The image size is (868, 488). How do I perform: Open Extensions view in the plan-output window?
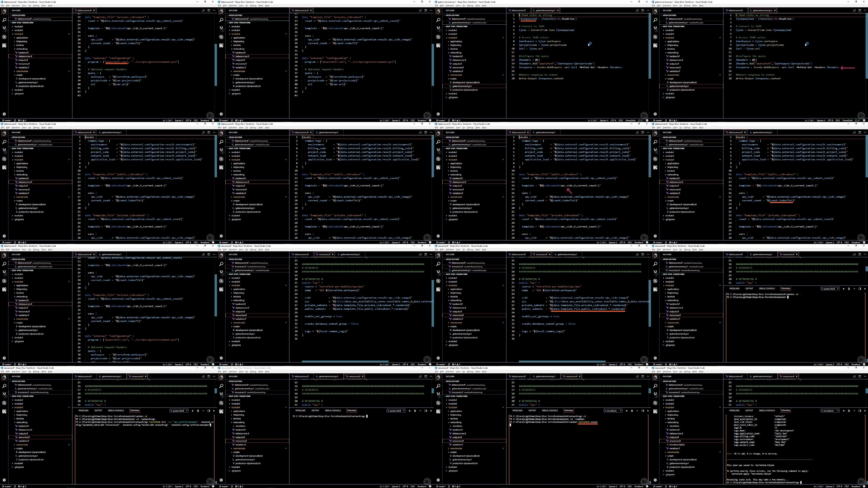click(655, 411)
